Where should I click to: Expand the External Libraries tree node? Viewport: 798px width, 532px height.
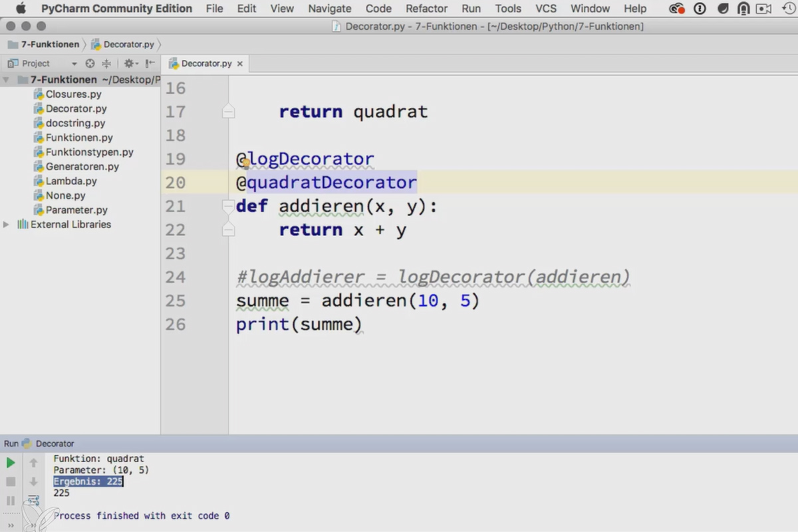coord(7,225)
